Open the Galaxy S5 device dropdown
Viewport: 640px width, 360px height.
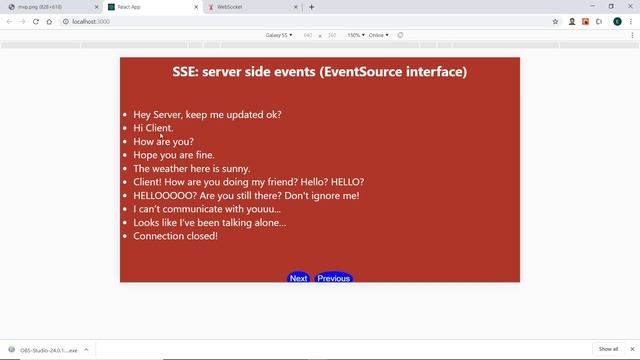[x=279, y=35]
